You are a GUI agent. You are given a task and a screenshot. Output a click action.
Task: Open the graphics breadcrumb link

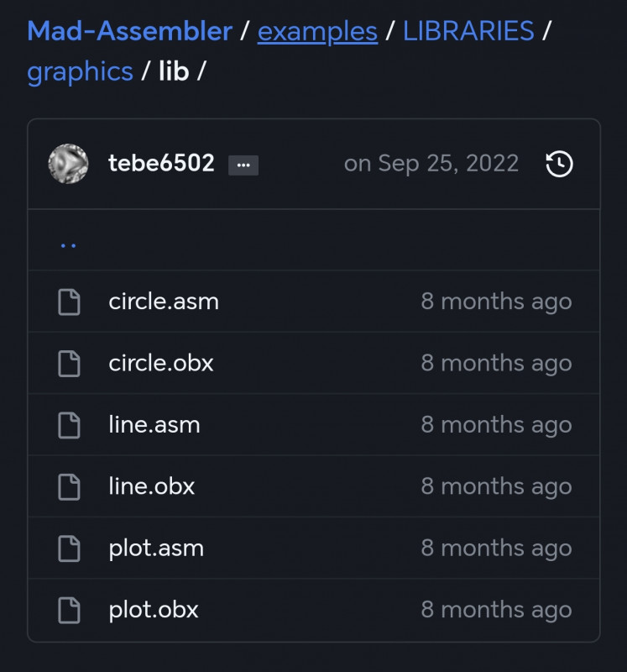pos(80,71)
